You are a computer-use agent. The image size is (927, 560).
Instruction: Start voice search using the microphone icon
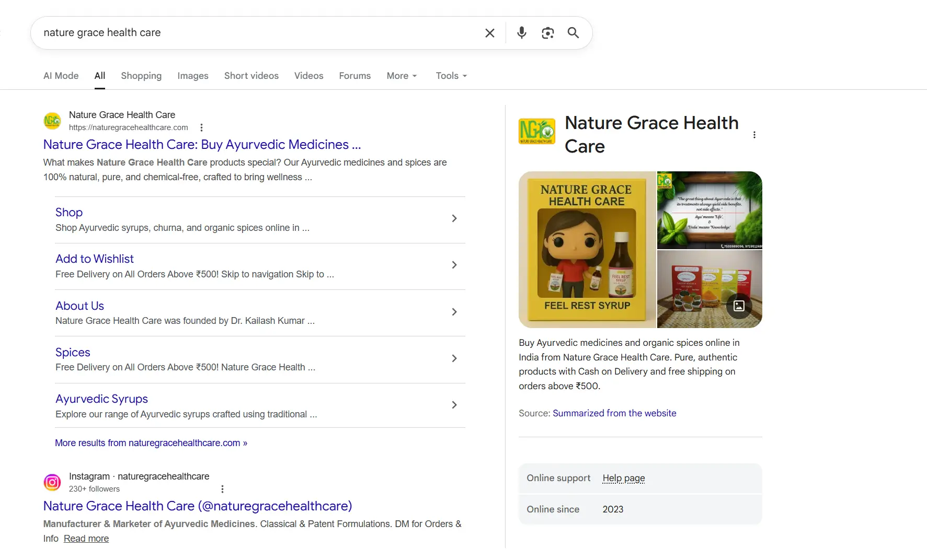pyautogui.click(x=521, y=32)
